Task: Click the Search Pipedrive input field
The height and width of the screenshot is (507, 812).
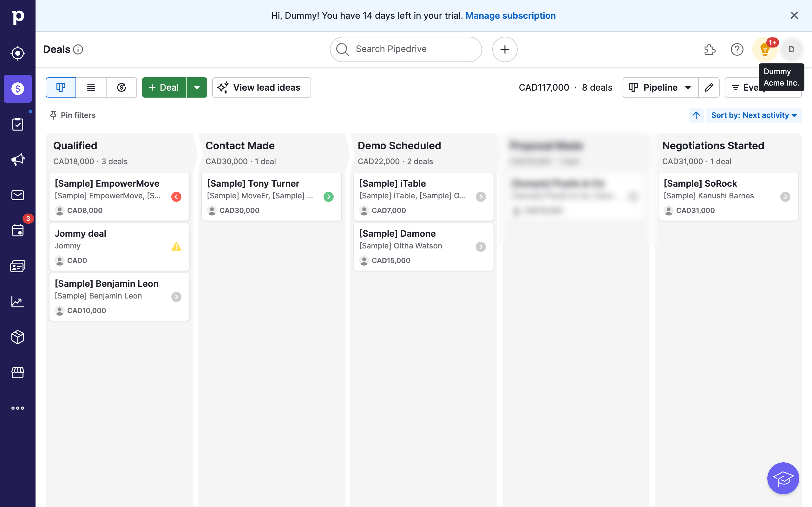Action: click(x=406, y=49)
